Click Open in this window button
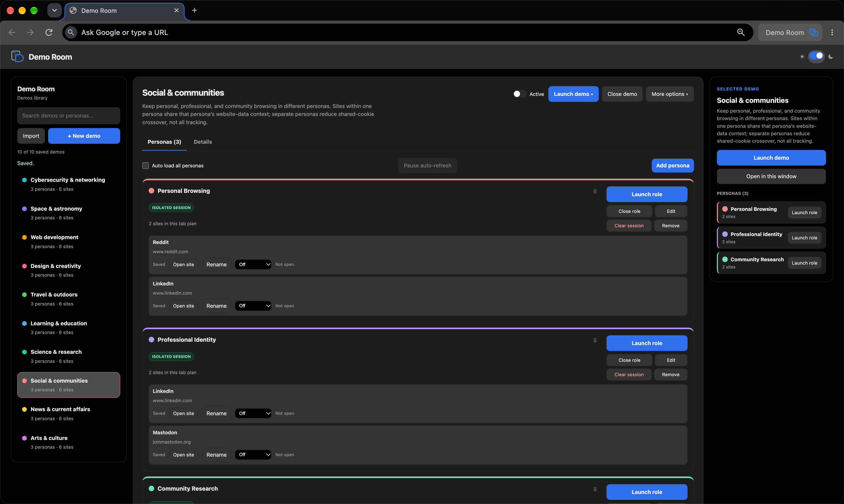 click(771, 176)
